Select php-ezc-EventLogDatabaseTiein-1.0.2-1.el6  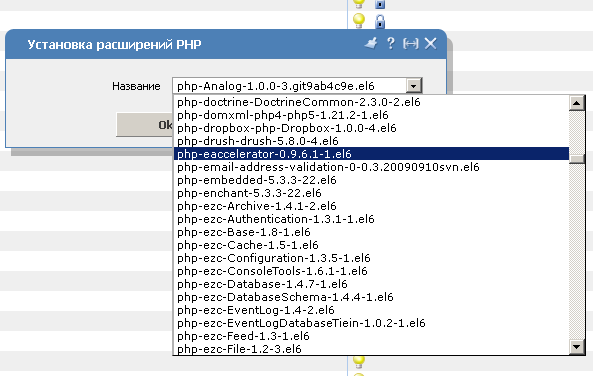[371, 323]
